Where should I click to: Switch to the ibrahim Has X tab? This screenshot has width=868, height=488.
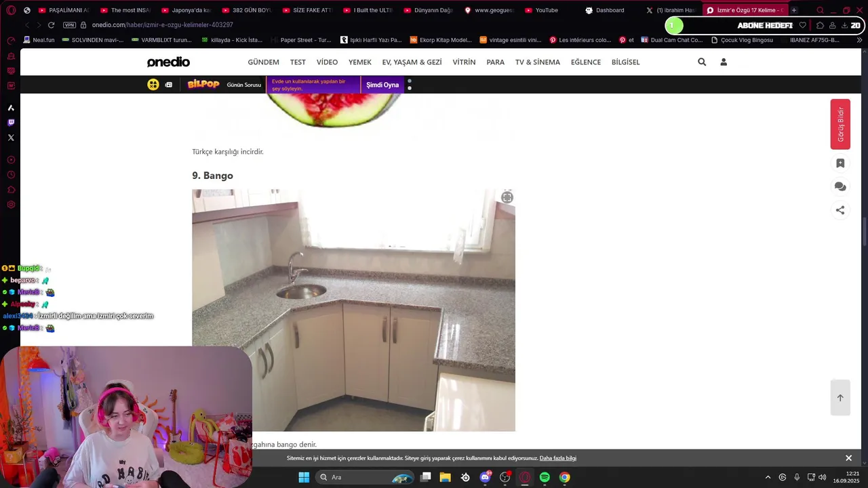click(x=671, y=10)
